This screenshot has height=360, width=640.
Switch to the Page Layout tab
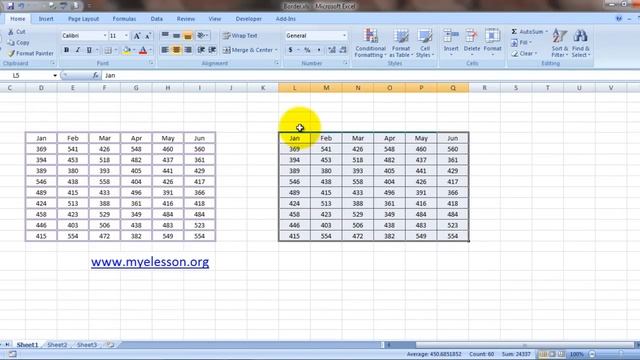83,19
